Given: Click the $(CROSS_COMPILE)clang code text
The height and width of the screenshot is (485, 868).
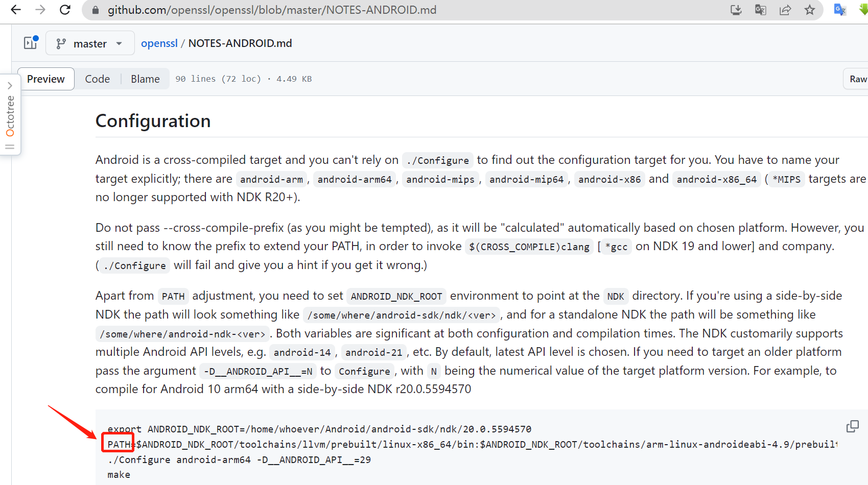Looking at the screenshot, I should point(529,247).
